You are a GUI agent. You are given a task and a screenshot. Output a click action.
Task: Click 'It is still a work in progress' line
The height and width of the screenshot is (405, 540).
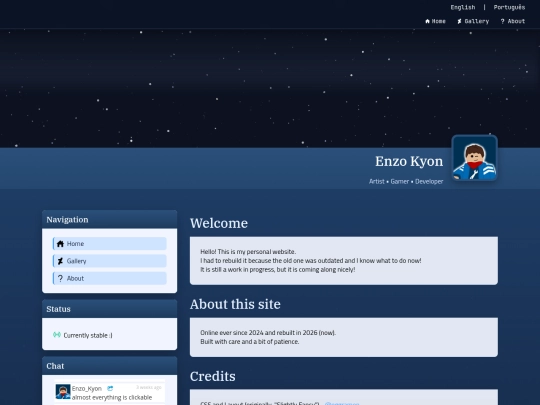click(x=278, y=270)
